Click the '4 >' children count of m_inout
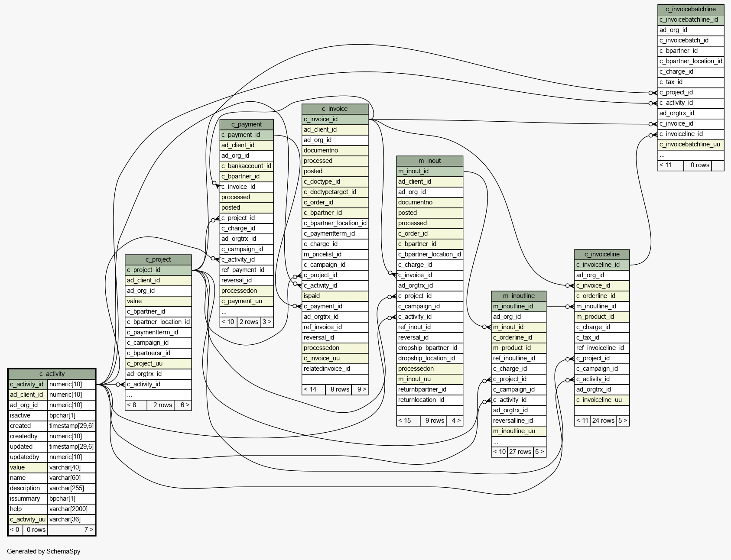731x560 pixels. point(455,421)
